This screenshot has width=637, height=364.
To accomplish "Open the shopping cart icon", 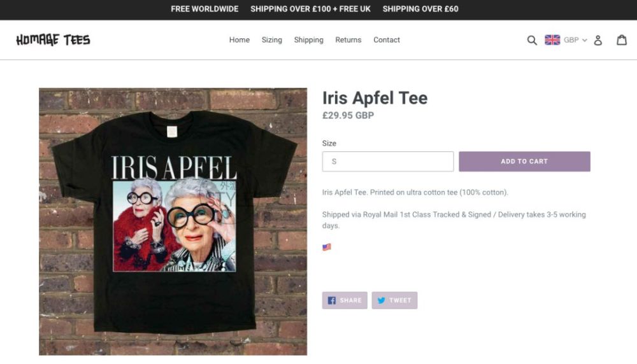I will (622, 40).
